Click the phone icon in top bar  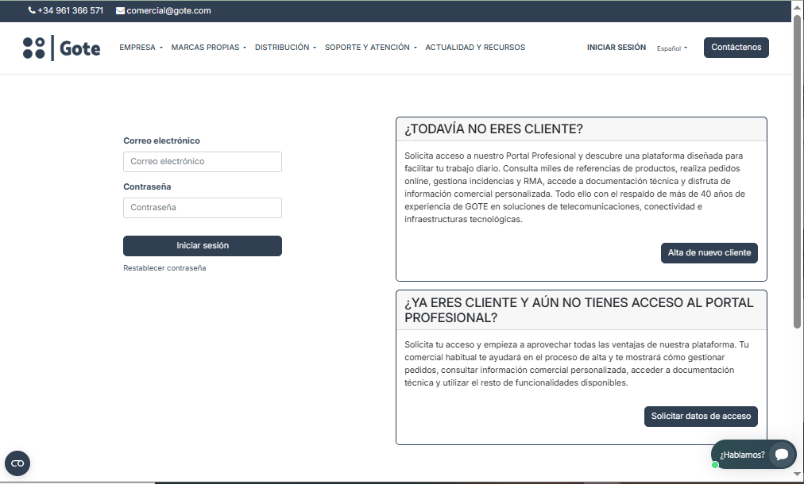(32, 11)
